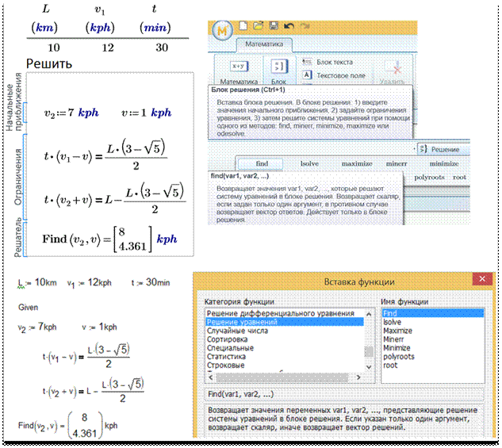The height and width of the screenshot is (448, 502).
Task: Click the v2:=7 kph guess value
Action: tap(71, 113)
